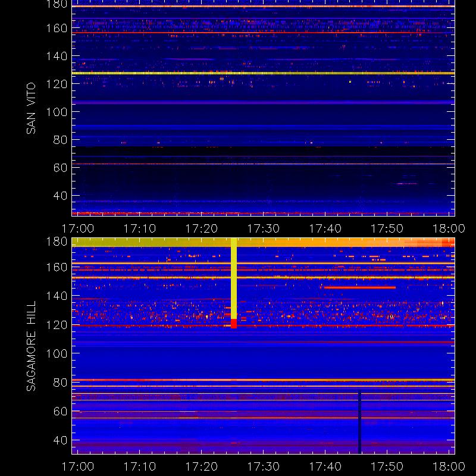Click 17:00 under the San Vito plot
Image resolution: width=476 pixels, height=476 pixels.
[78, 228]
